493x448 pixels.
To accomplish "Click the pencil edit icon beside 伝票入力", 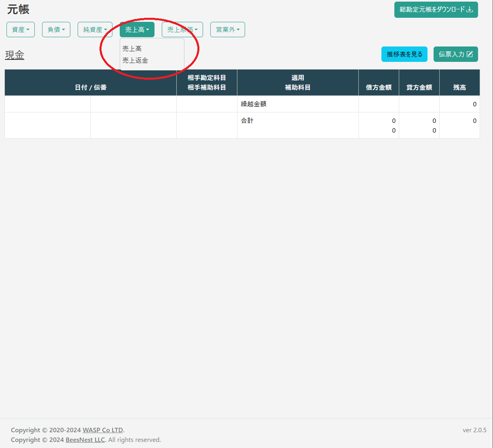I will tap(470, 54).
